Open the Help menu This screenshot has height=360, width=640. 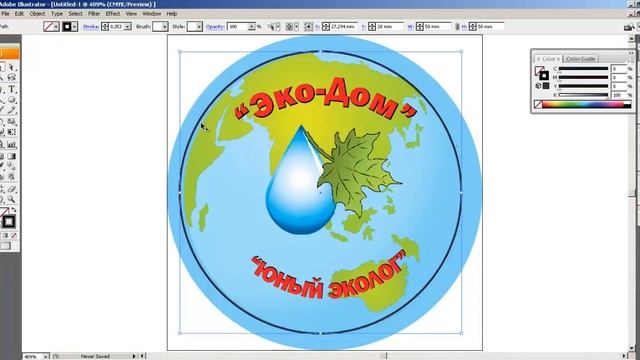pos(171,14)
